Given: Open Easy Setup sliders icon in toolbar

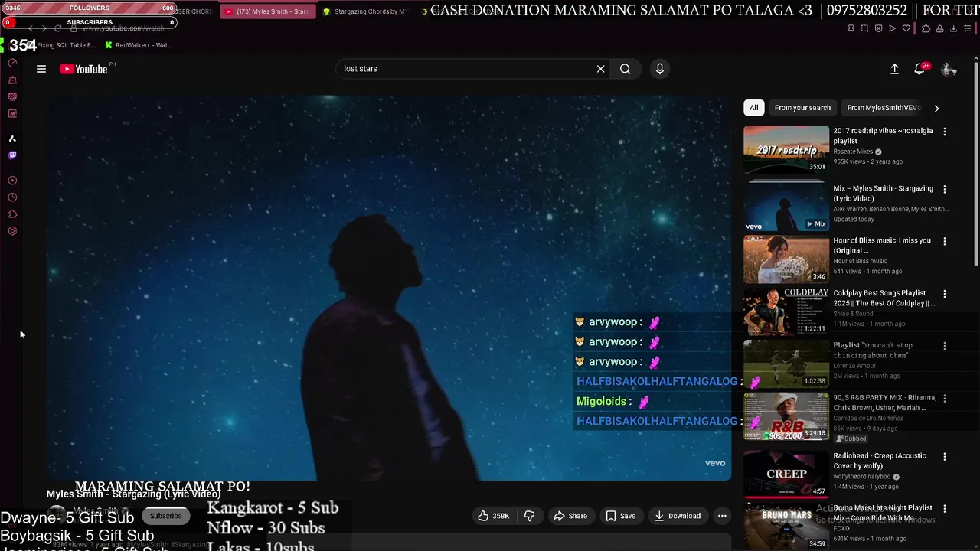Looking at the screenshot, I should (968, 28).
